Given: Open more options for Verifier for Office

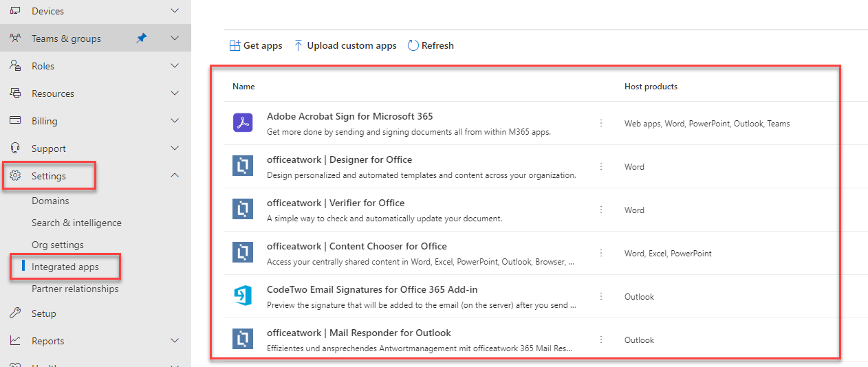Looking at the screenshot, I should [x=601, y=210].
